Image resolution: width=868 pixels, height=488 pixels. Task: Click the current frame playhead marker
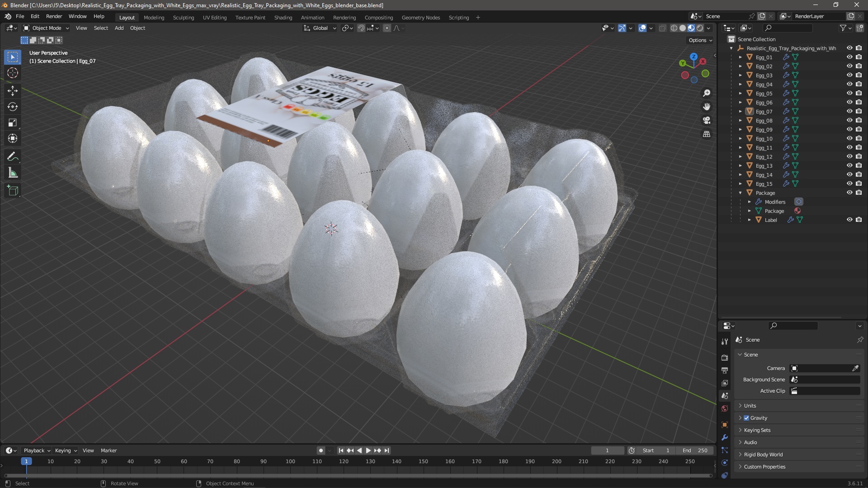click(x=26, y=461)
